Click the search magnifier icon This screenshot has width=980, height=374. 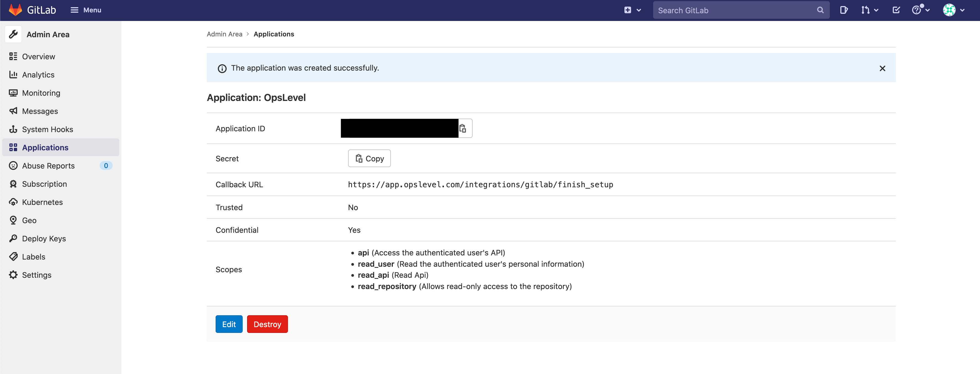click(820, 10)
